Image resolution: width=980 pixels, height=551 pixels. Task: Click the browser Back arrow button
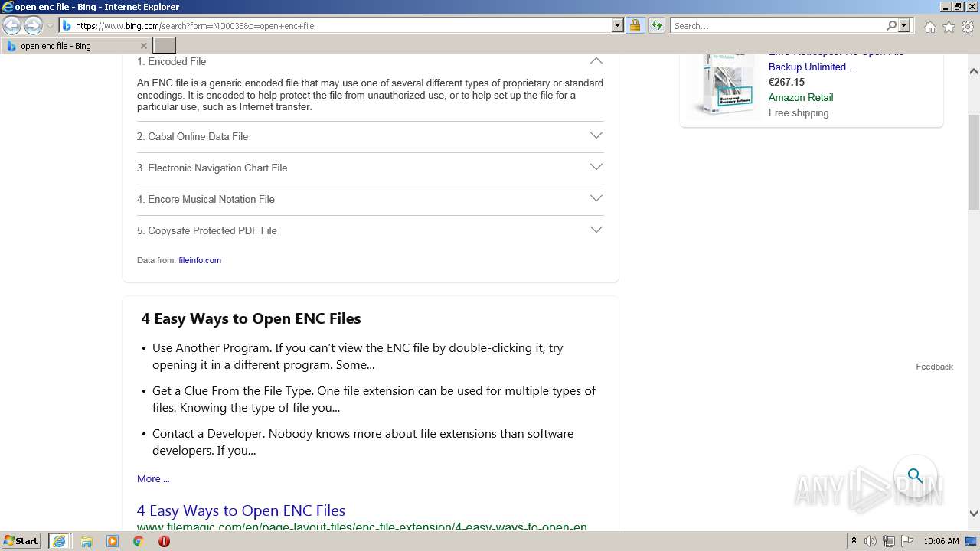tap(12, 26)
